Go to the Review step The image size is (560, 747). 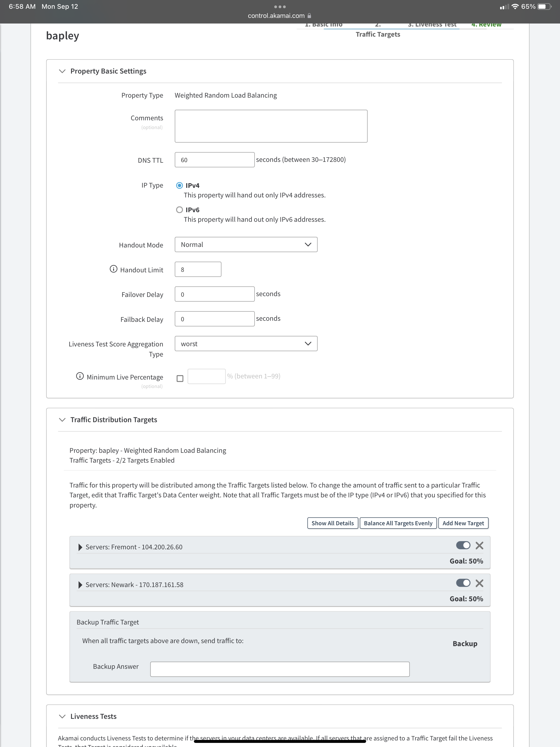point(486,24)
